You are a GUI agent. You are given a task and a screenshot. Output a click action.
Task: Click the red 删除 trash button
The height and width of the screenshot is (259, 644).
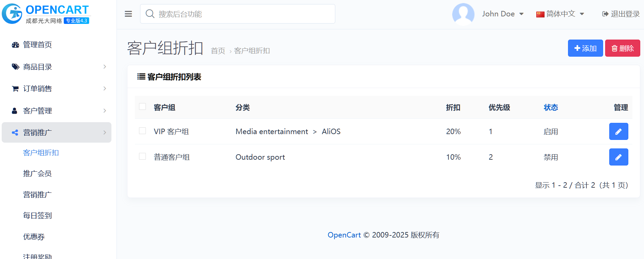pos(622,48)
